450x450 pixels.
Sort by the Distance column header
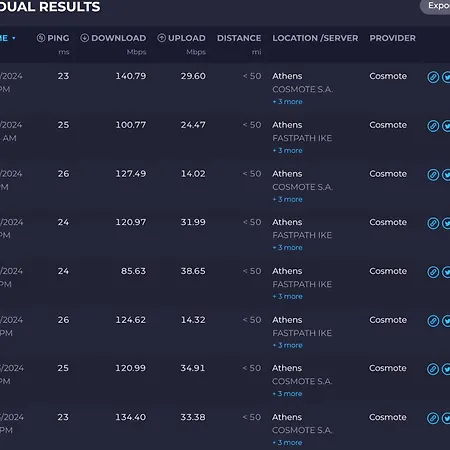[239, 38]
